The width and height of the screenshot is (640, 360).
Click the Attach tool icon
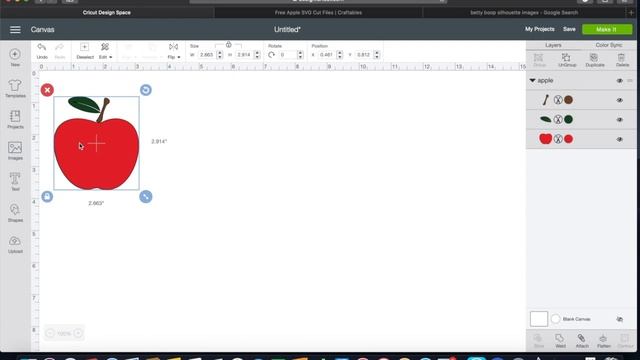click(x=581, y=338)
